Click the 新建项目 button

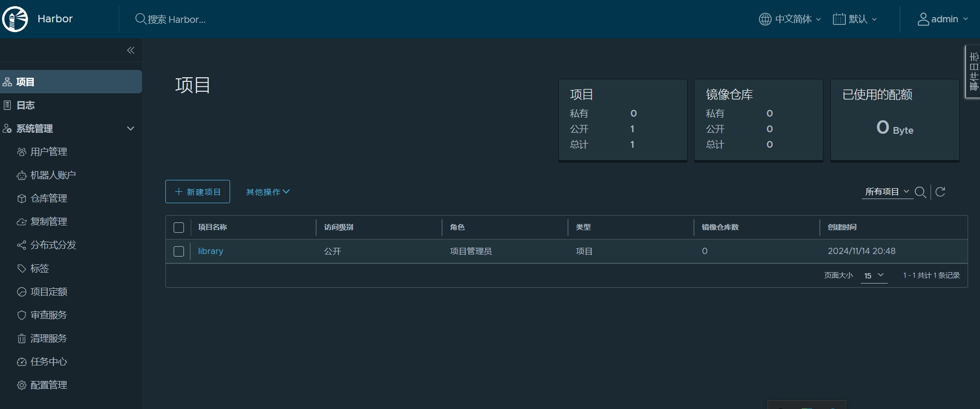197,192
